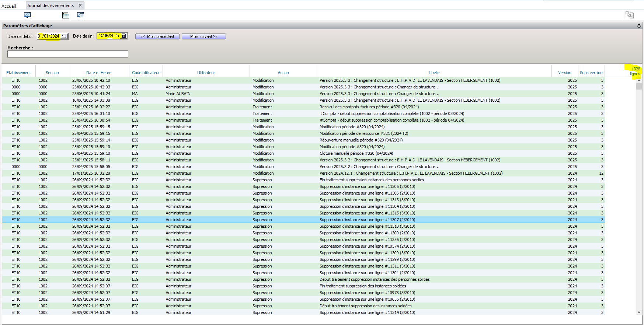This screenshot has height=325, width=644.
Task: Sort by the Date et Heure column
Action: 99,73
